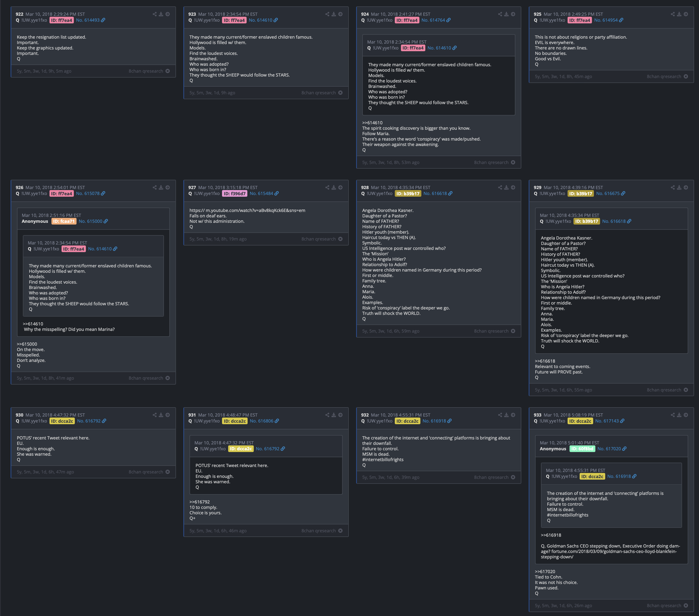Click timestamp 'Mar 10, 2018 3:15:18 PM EST'

tap(228, 187)
